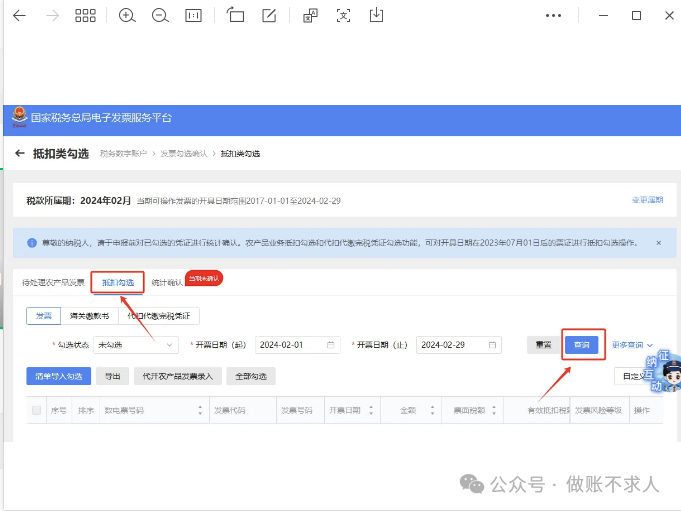Click the 征纳互动 assistant avatar

(x=663, y=371)
